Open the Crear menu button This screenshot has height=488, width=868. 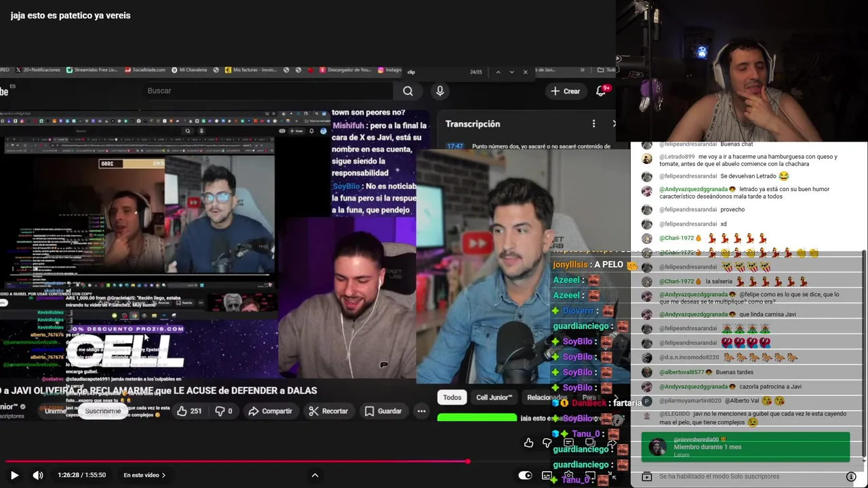coord(565,91)
